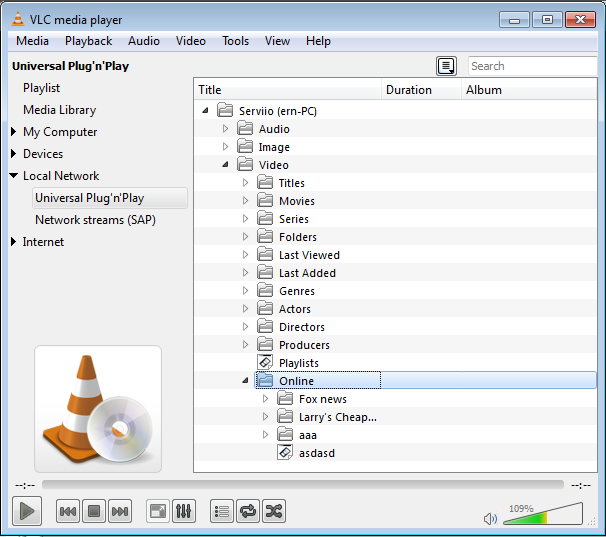Click the Producers folder icon

265,344
